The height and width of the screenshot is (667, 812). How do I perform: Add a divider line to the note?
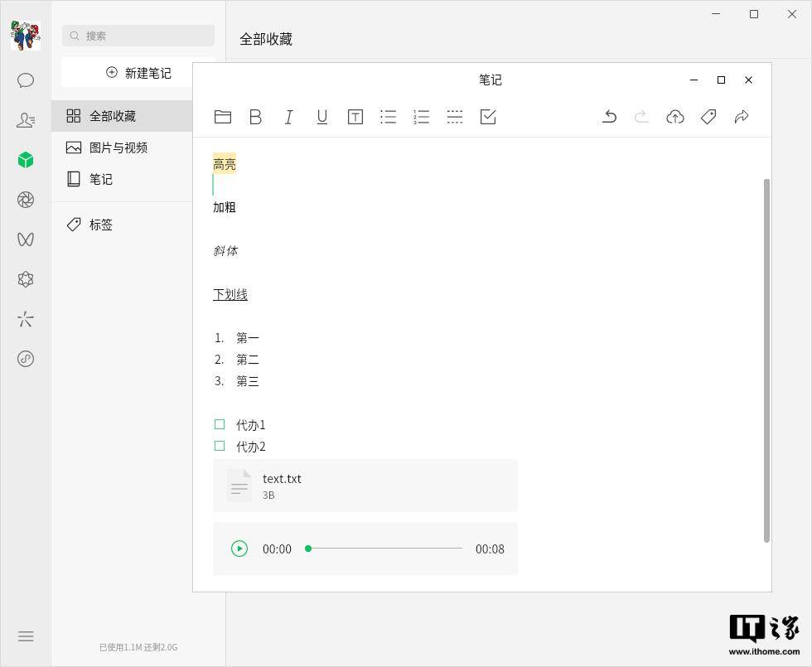455,117
